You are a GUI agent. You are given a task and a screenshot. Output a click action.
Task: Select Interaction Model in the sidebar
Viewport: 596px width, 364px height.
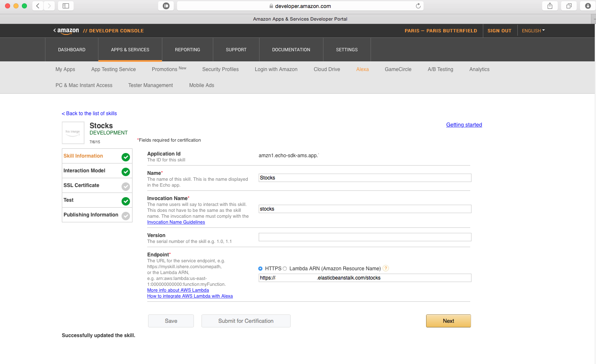coord(85,171)
